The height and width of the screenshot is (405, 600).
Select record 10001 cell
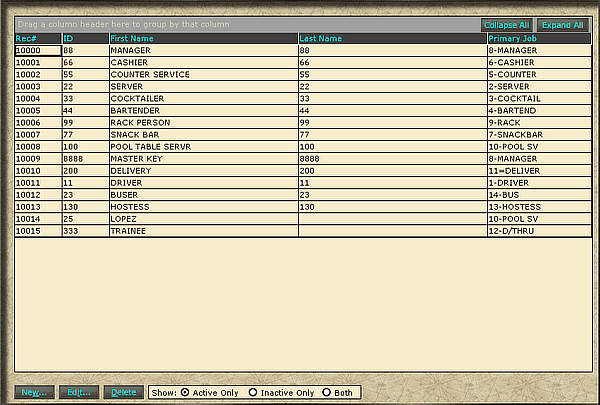pyautogui.click(x=38, y=62)
